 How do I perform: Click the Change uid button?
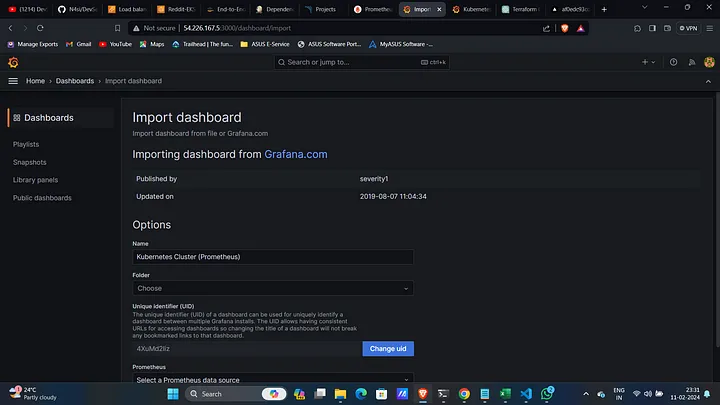(388, 349)
